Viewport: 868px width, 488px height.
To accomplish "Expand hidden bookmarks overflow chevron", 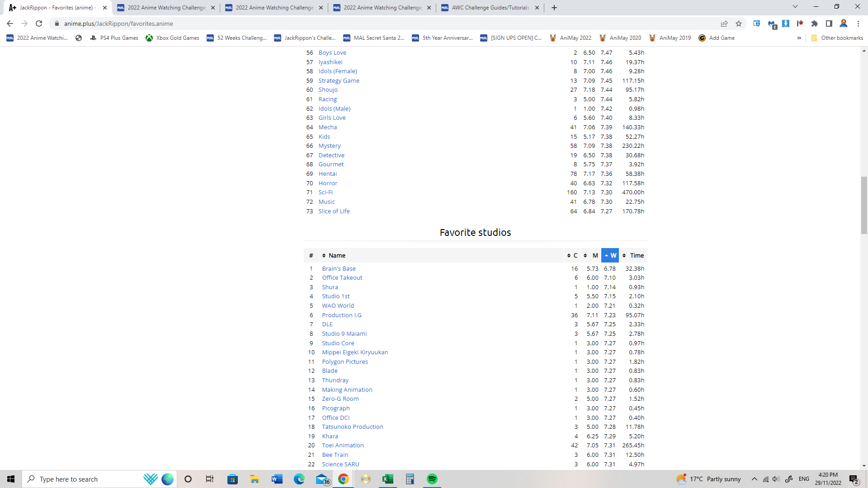I will tap(799, 38).
